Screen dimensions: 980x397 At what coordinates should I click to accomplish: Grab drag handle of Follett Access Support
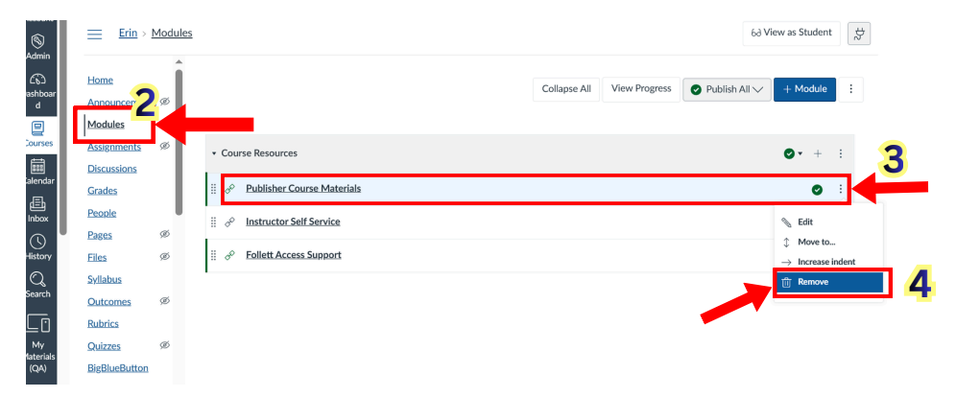[x=213, y=255]
